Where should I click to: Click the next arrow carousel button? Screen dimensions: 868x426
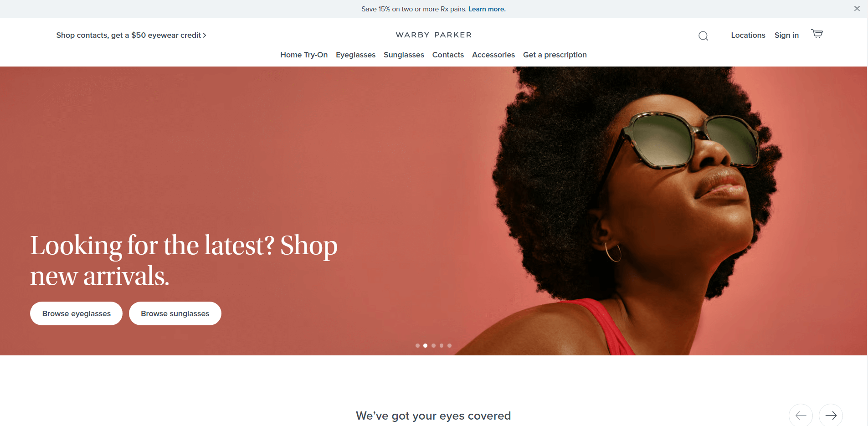tap(831, 415)
